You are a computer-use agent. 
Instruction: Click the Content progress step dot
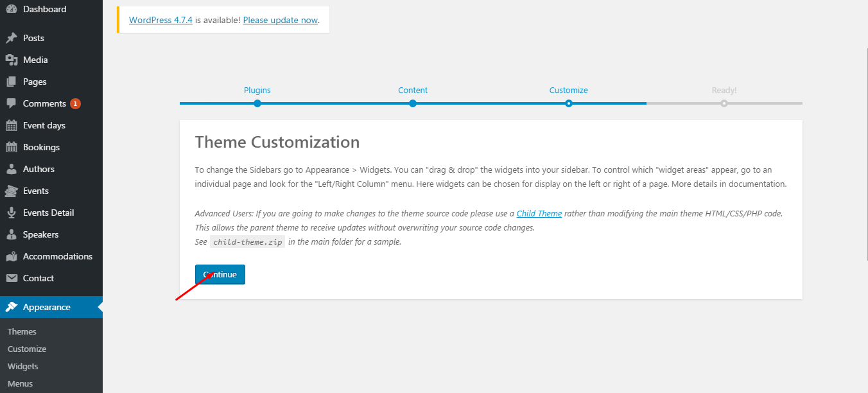coord(413,103)
